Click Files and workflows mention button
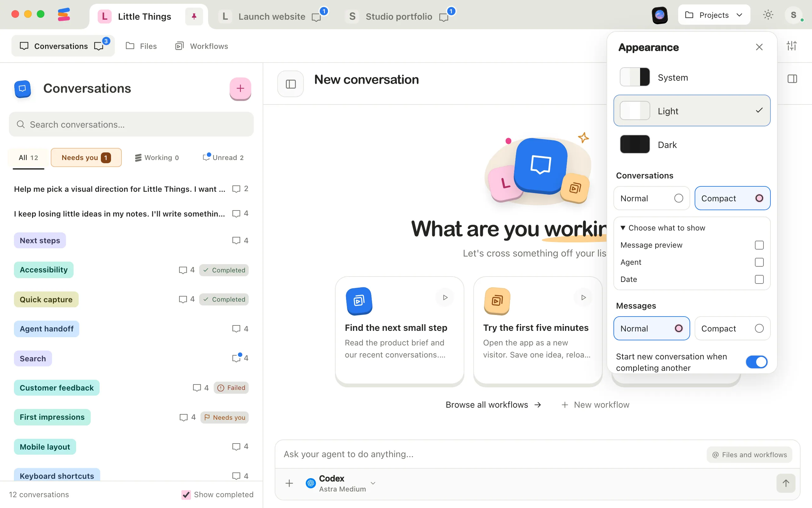The image size is (812, 508). (749, 455)
